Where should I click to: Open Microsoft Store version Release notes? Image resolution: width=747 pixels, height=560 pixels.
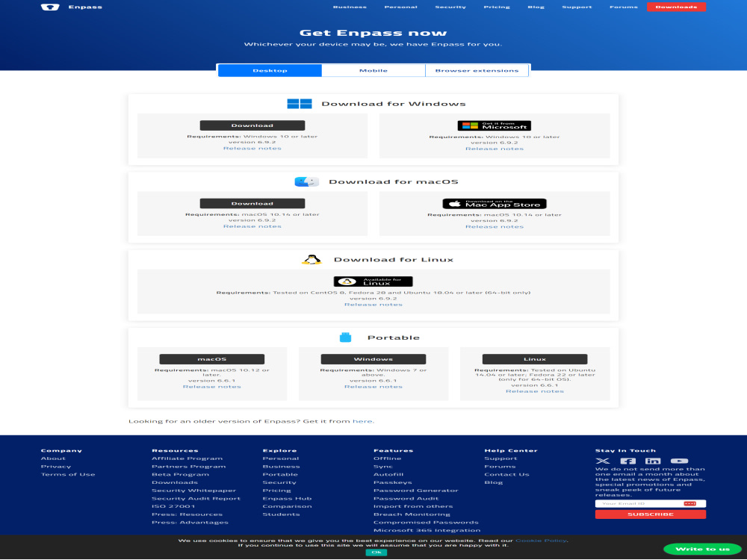pos(494,149)
